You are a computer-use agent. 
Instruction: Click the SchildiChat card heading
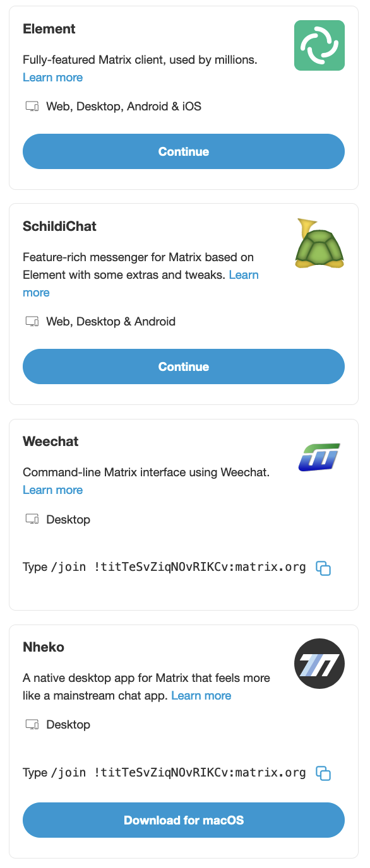[x=59, y=226]
